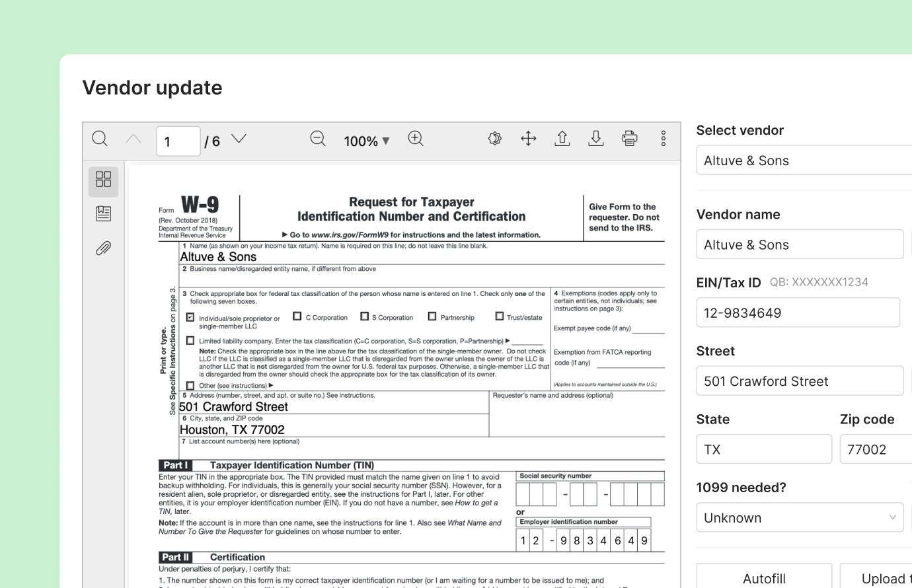Open the search tool in the PDF viewer
The width and height of the screenshot is (912, 588).
point(100,139)
